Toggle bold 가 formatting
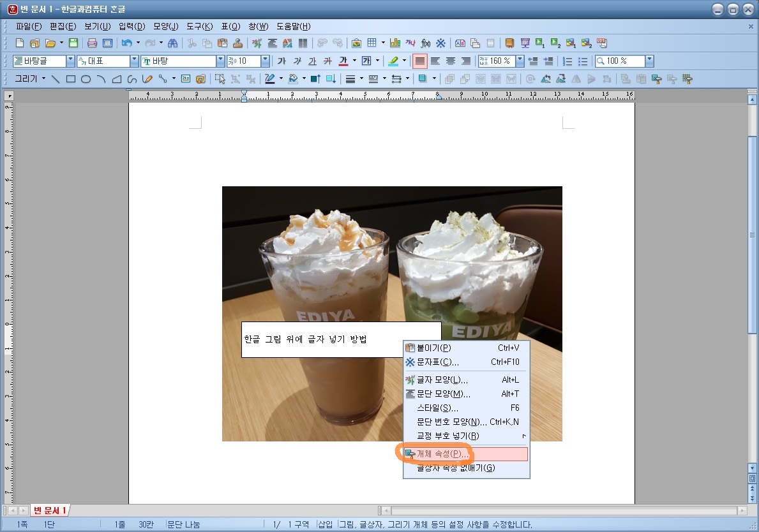This screenshot has width=759, height=532. pos(282,61)
